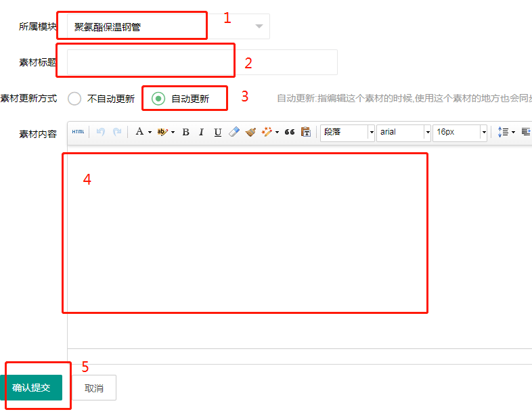Open the 所属模块 dropdown

[x=259, y=26]
